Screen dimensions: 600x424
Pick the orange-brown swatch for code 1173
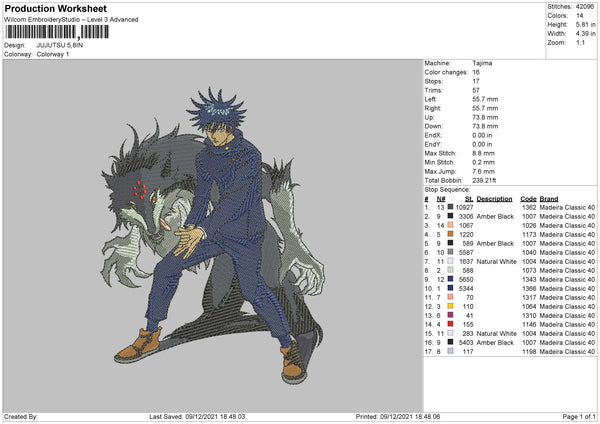[450, 234]
